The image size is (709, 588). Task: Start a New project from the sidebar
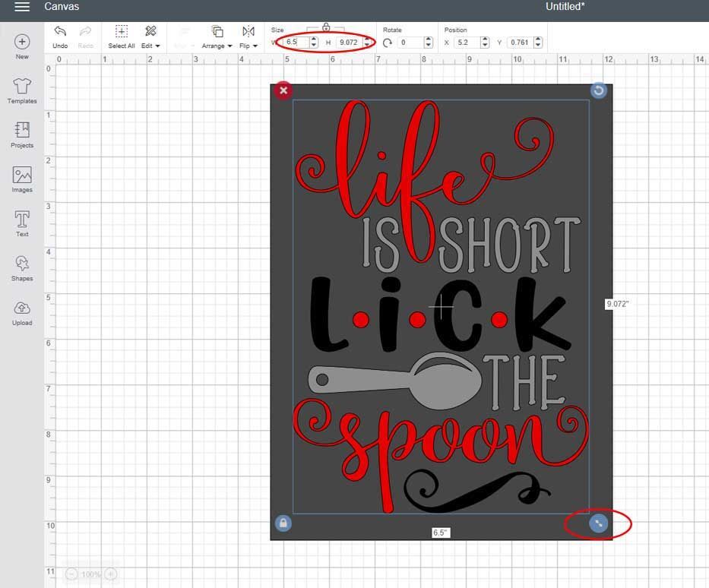(22, 44)
